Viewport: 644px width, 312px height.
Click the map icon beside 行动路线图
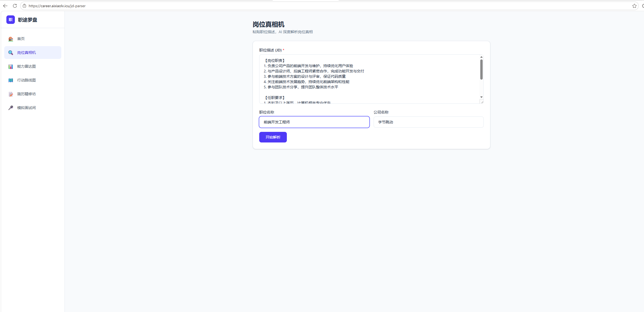pyautogui.click(x=11, y=80)
